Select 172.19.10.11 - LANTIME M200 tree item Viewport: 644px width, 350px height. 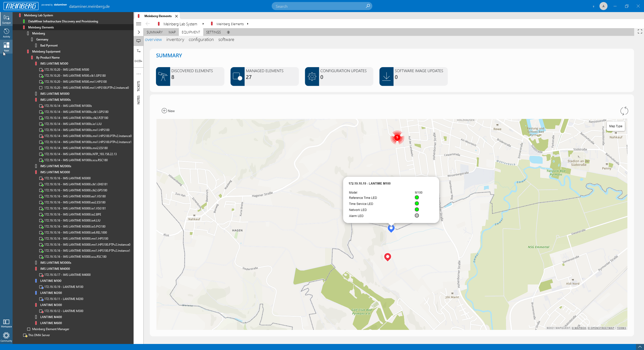pyautogui.click(x=64, y=299)
